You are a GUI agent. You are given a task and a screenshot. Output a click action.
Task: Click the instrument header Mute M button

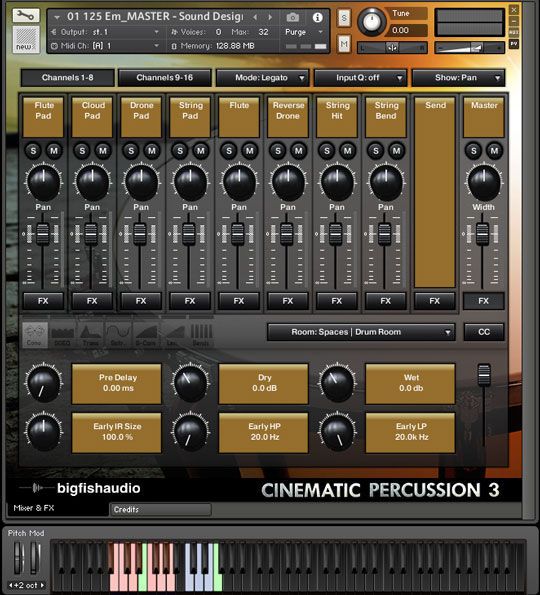[344, 44]
